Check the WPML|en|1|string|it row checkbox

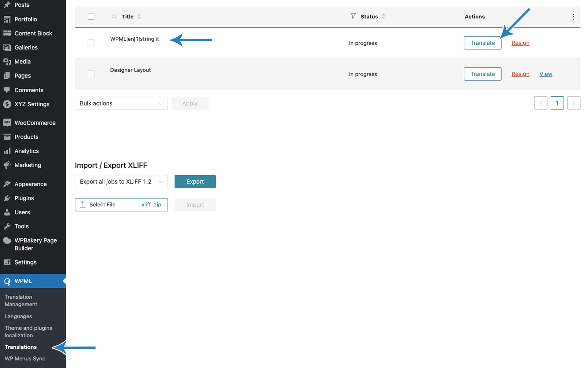pos(91,43)
